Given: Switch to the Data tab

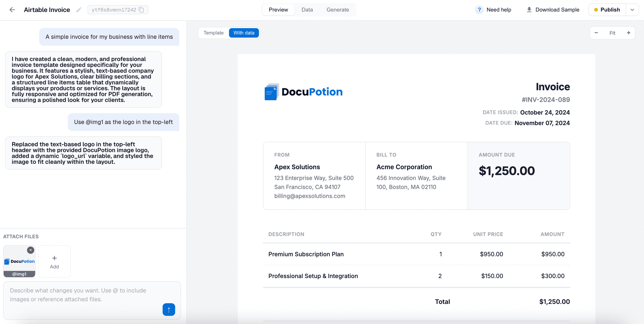Looking at the screenshot, I should (x=307, y=10).
